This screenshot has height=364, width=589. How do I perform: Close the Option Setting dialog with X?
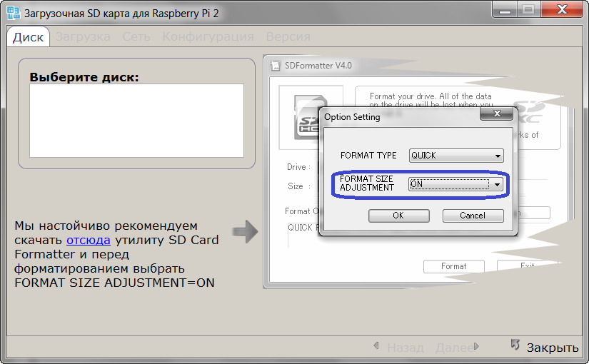495,114
